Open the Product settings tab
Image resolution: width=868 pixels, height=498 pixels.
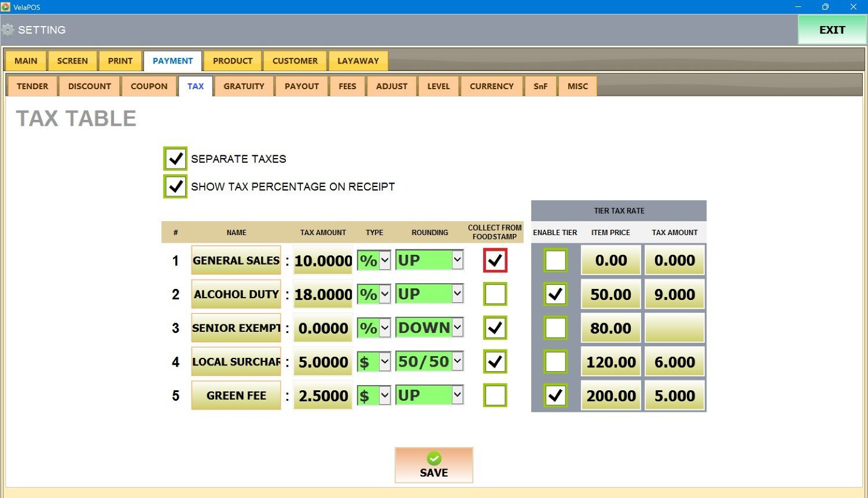click(233, 61)
